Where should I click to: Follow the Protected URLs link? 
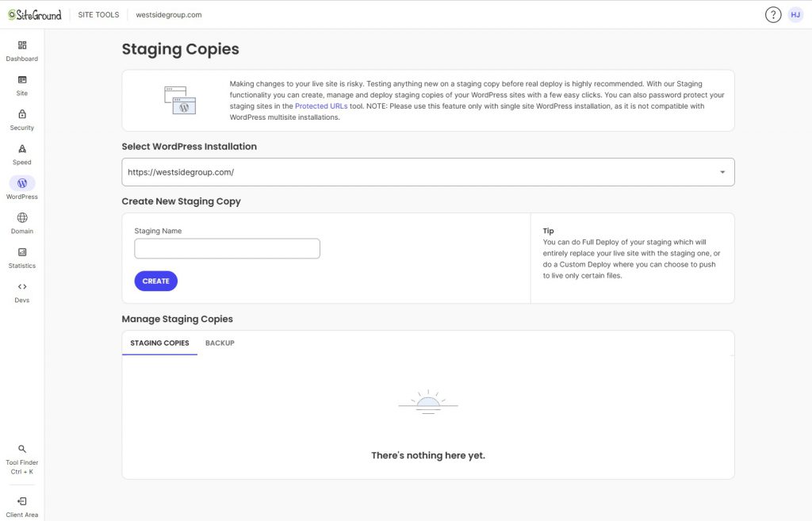(x=321, y=106)
